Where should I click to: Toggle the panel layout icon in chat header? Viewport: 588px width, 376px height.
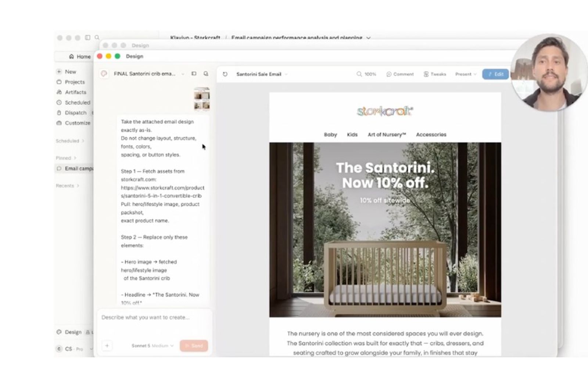coord(194,74)
